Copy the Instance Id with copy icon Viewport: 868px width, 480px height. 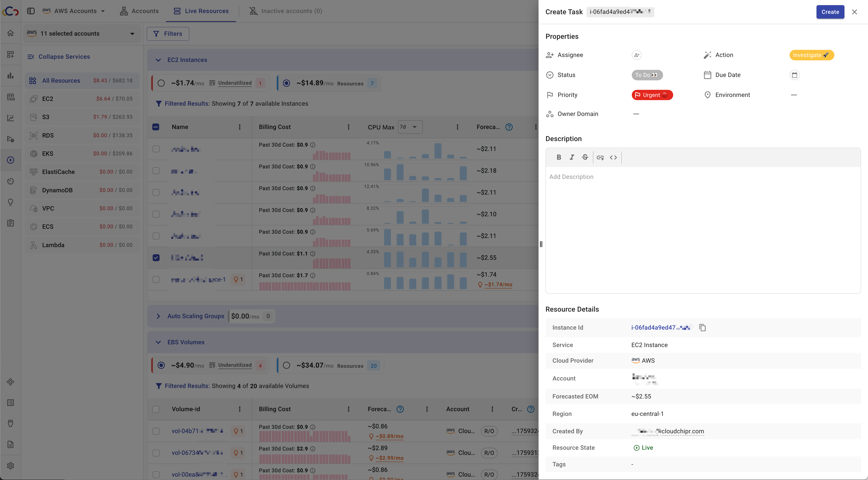click(702, 327)
